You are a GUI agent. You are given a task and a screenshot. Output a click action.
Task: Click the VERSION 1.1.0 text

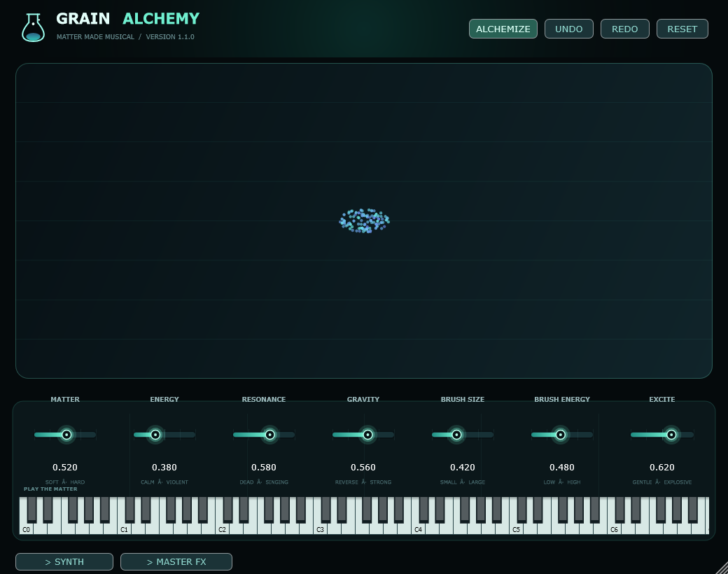click(170, 36)
